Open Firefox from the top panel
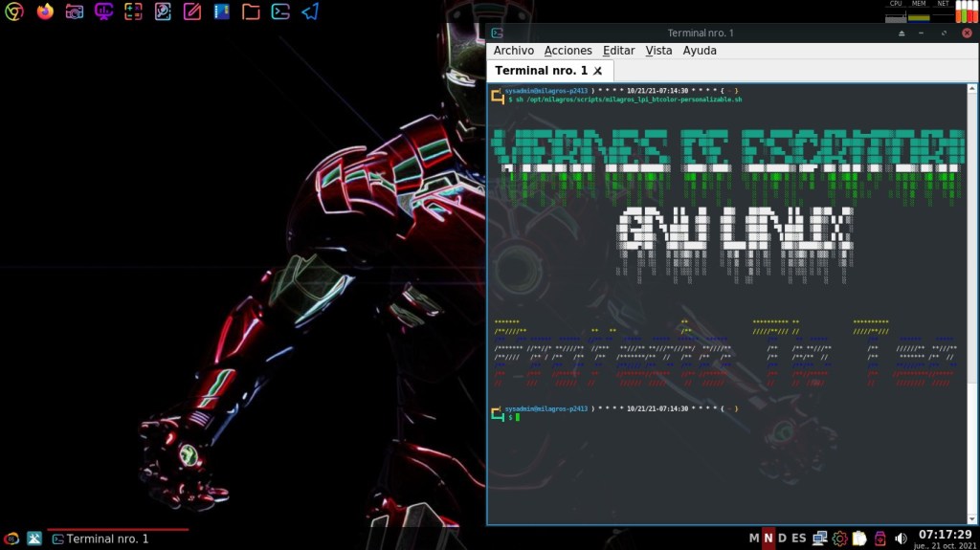980x550 pixels. pos(45,11)
